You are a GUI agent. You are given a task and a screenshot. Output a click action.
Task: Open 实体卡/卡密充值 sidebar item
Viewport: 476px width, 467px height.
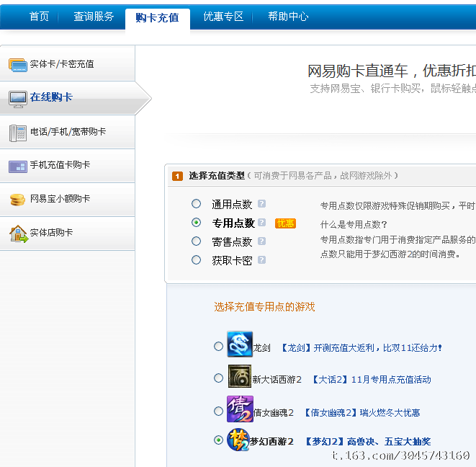68,64
